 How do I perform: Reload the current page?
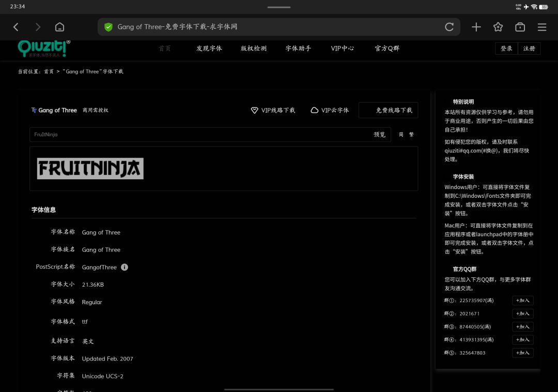[449, 27]
